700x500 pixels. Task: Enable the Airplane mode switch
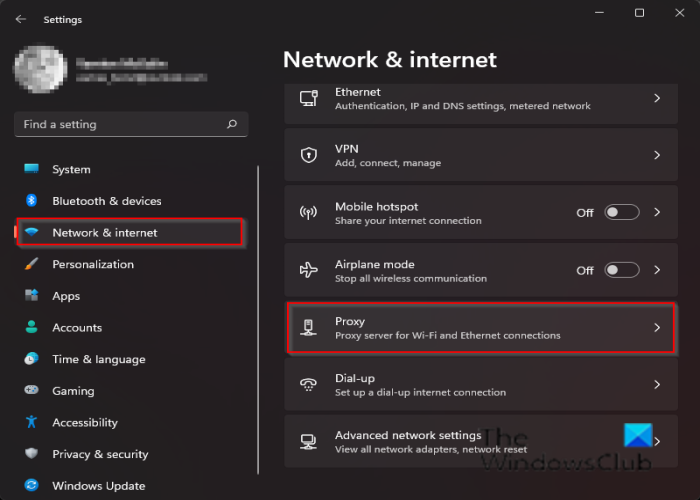(x=621, y=270)
